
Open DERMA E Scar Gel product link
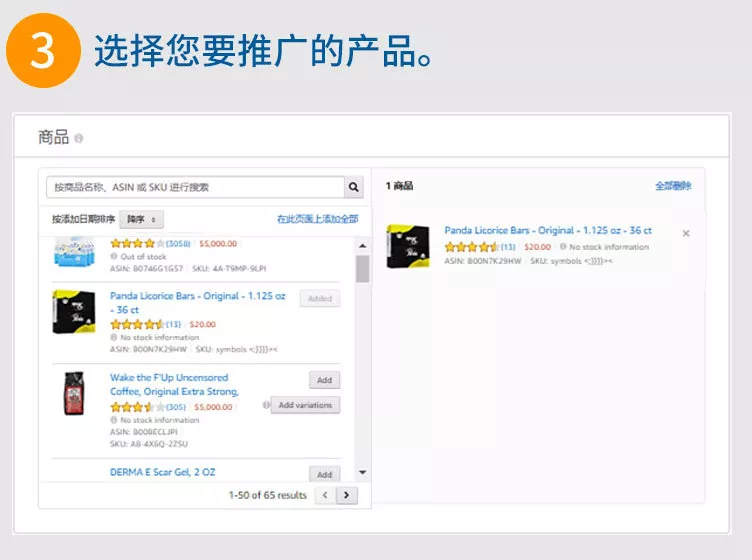pyautogui.click(x=162, y=472)
